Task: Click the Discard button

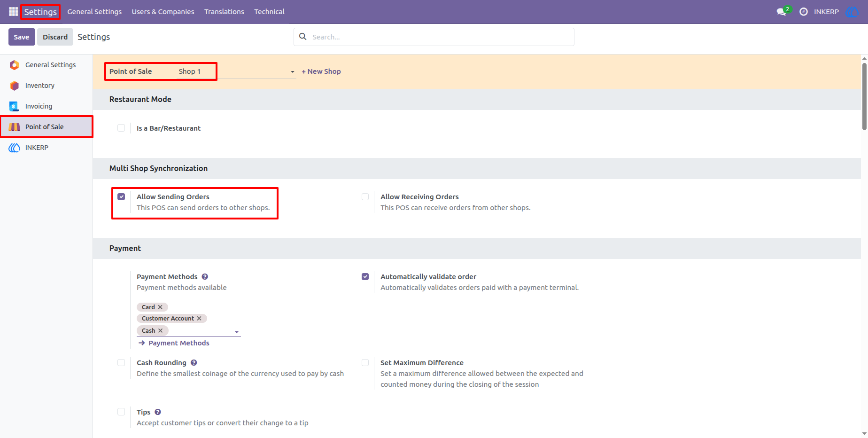Action: click(x=55, y=37)
